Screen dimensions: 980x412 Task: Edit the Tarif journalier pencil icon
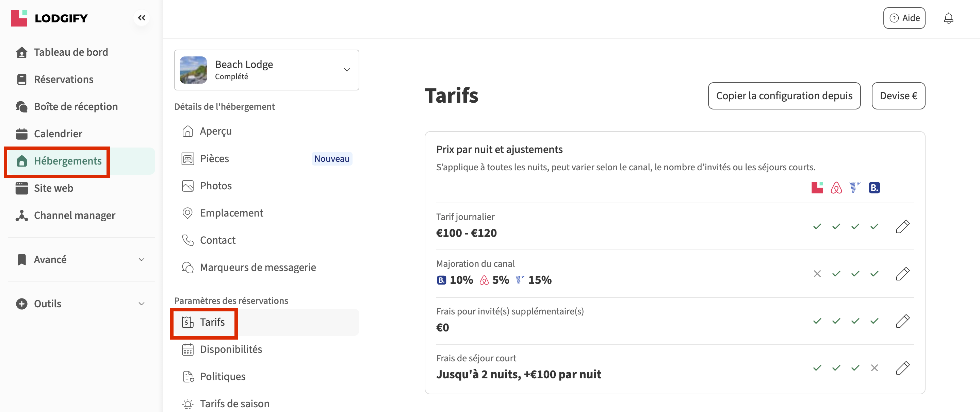pos(902,226)
